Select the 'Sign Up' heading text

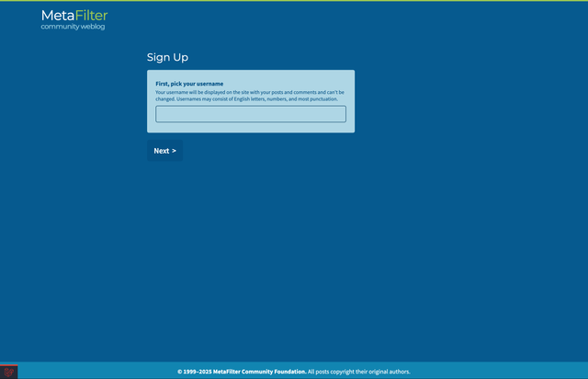tap(167, 57)
